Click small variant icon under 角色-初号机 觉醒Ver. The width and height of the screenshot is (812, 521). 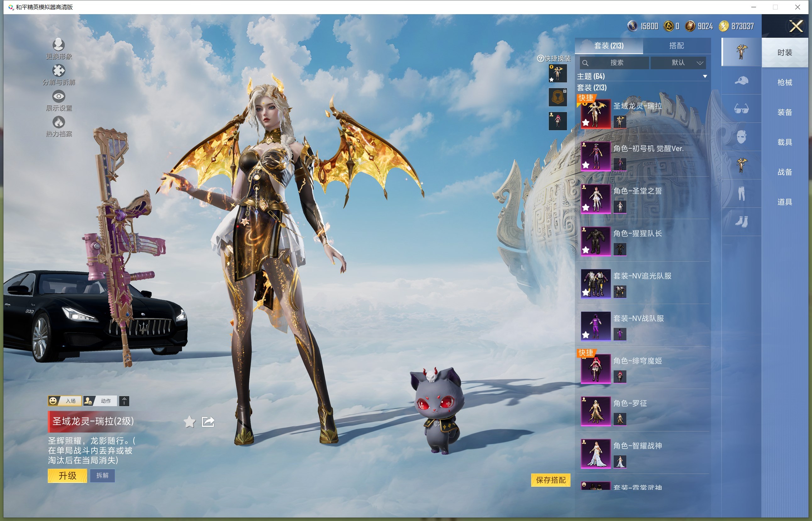click(x=620, y=165)
